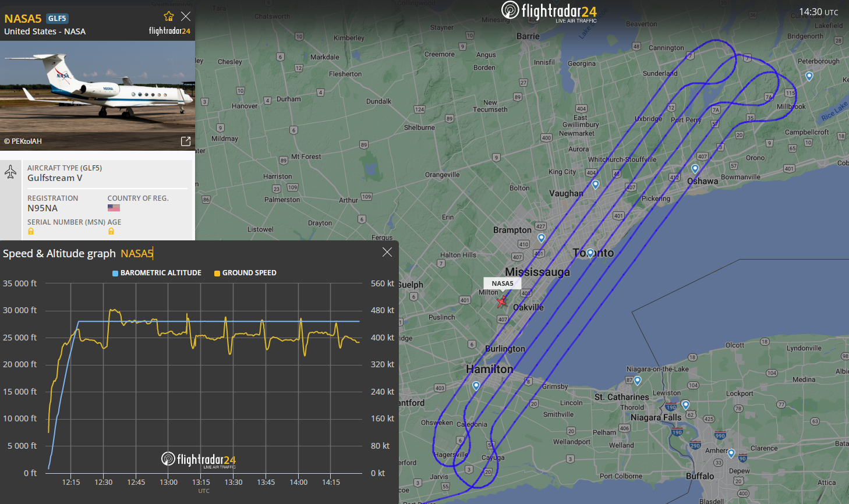Add NASA5 to favorites with star icon
Screen dimensions: 849x504
point(169,16)
